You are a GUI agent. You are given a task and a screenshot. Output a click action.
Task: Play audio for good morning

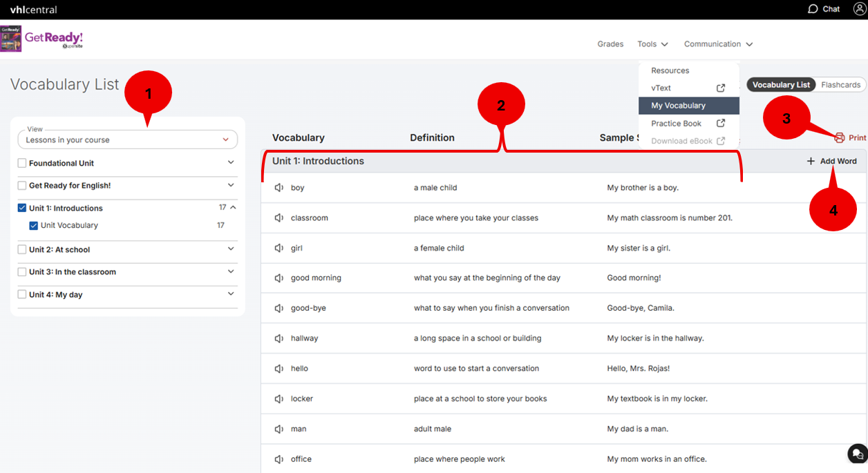[x=279, y=278]
